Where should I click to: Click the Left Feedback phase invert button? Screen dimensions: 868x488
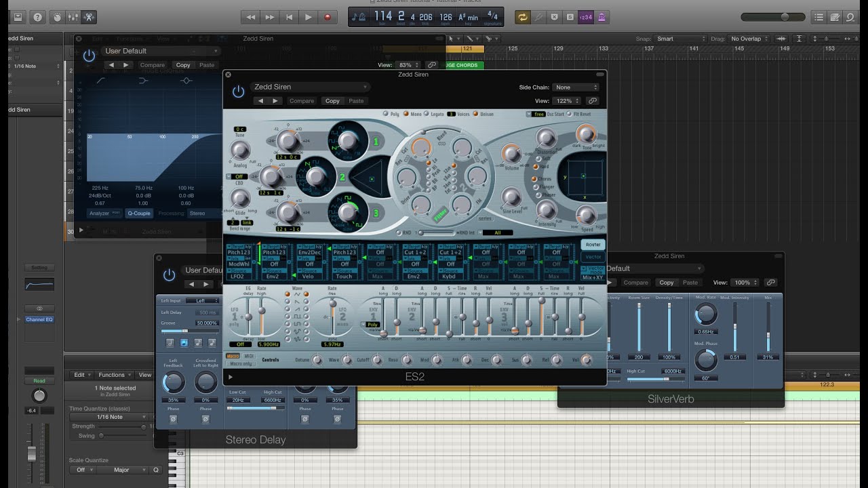click(x=173, y=420)
